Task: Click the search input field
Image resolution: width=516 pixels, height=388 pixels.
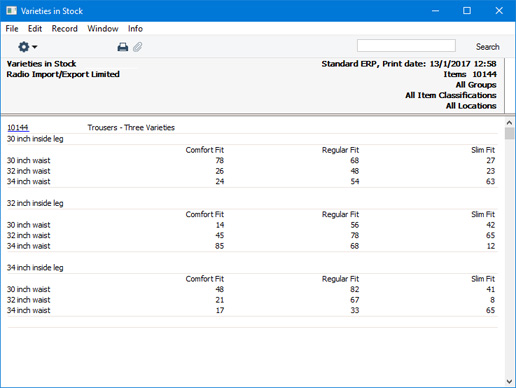Action: (x=406, y=45)
